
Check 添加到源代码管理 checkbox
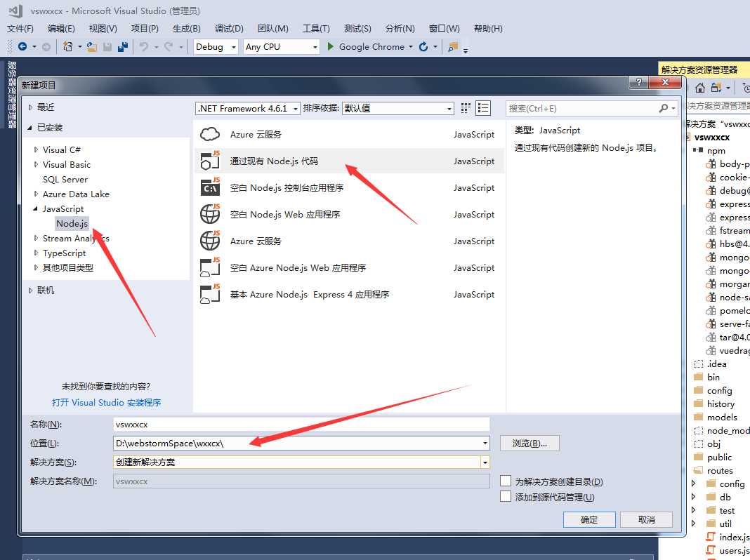(x=506, y=496)
